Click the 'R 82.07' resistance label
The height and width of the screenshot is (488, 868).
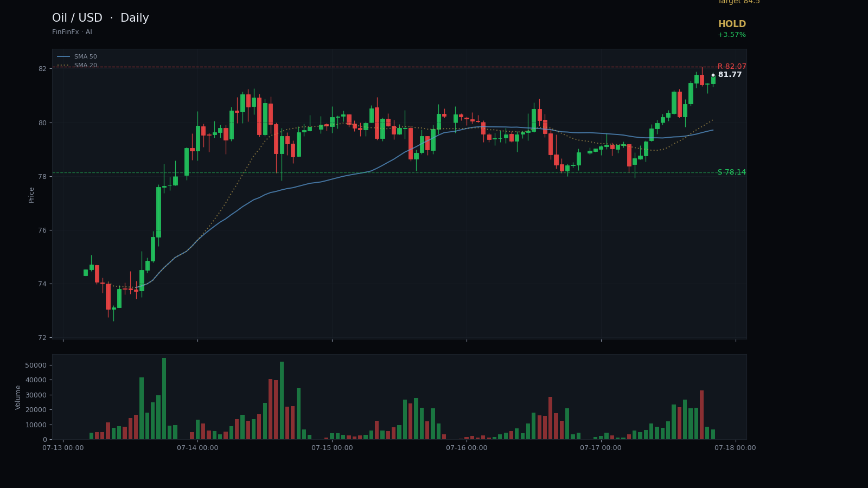[x=732, y=67]
